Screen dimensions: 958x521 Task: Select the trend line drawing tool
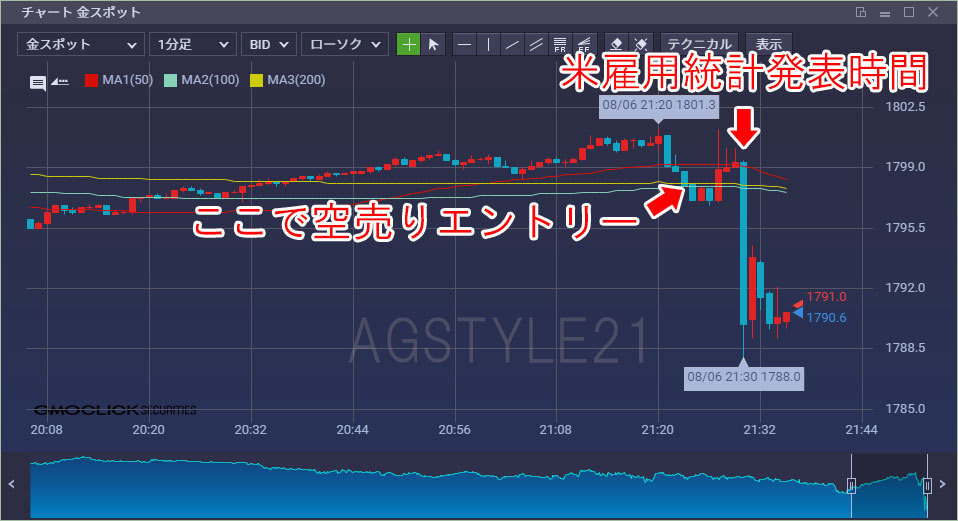point(512,44)
